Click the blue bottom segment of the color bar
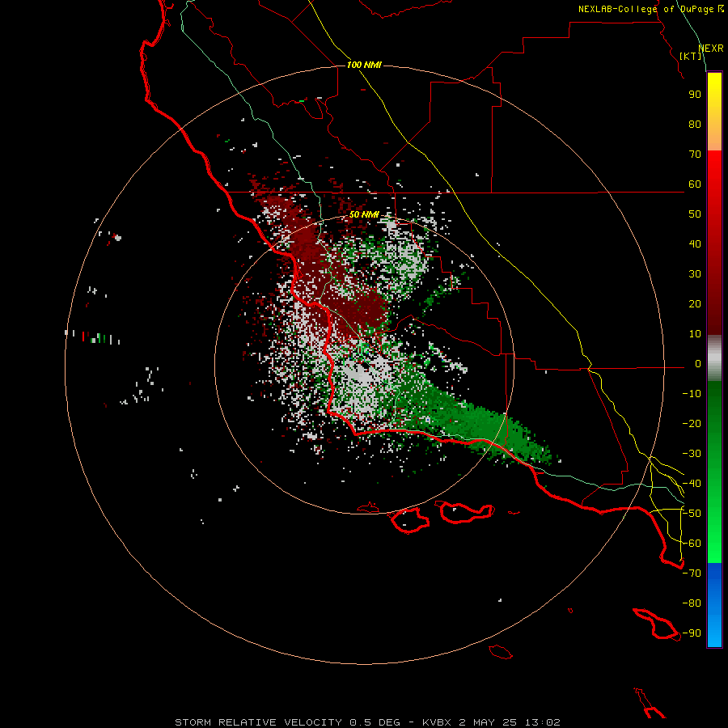728x728 pixels. 714,605
